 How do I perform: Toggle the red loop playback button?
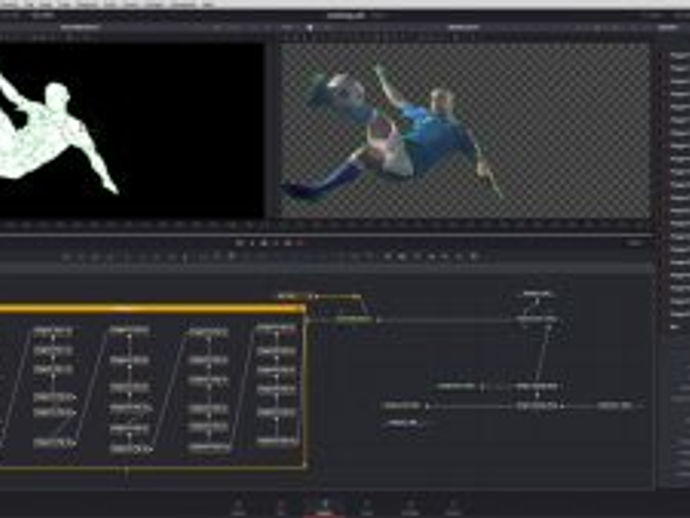coord(301,242)
